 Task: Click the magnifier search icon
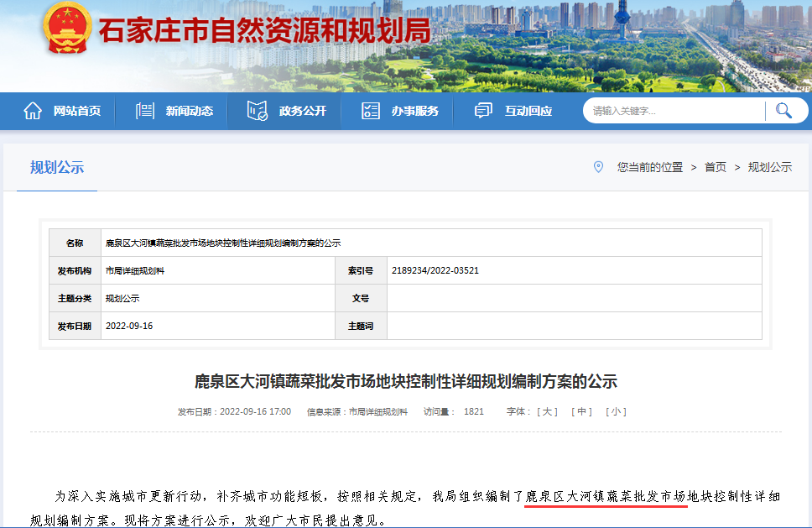pyautogui.click(x=783, y=111)
